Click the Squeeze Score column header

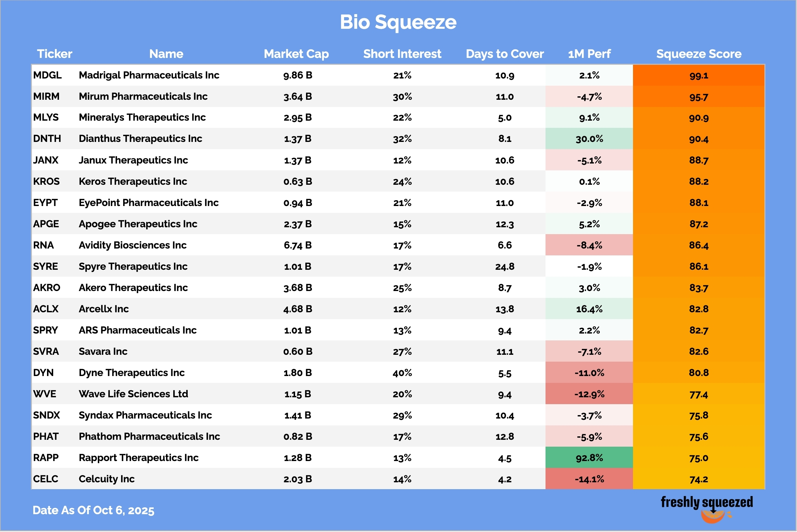tap(699, 54)
